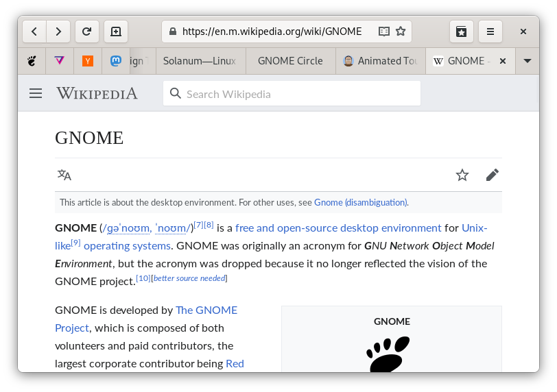Switch to the pinned Mastodon tab
Screen dimensions: 557x392
[x=116, y=61]
